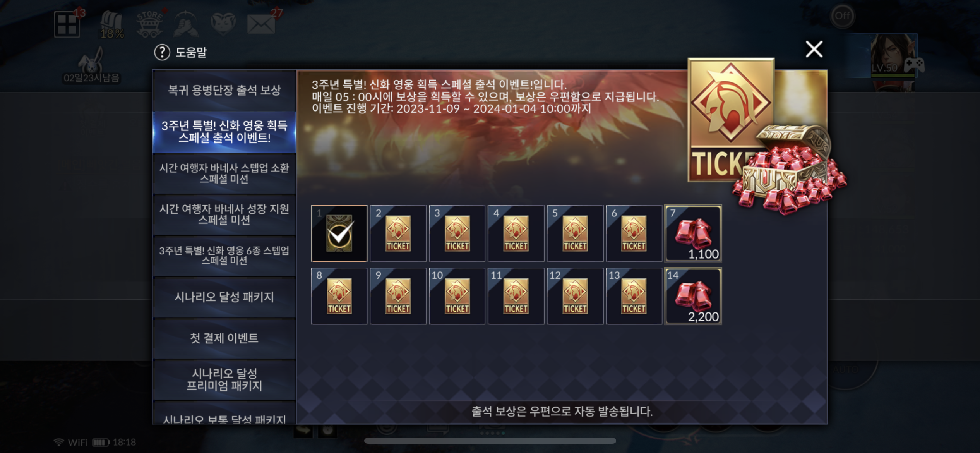This screenshot has height=453, width=980.
Task: Tap the checked day 1 reward
Action: tap(339, 233)
